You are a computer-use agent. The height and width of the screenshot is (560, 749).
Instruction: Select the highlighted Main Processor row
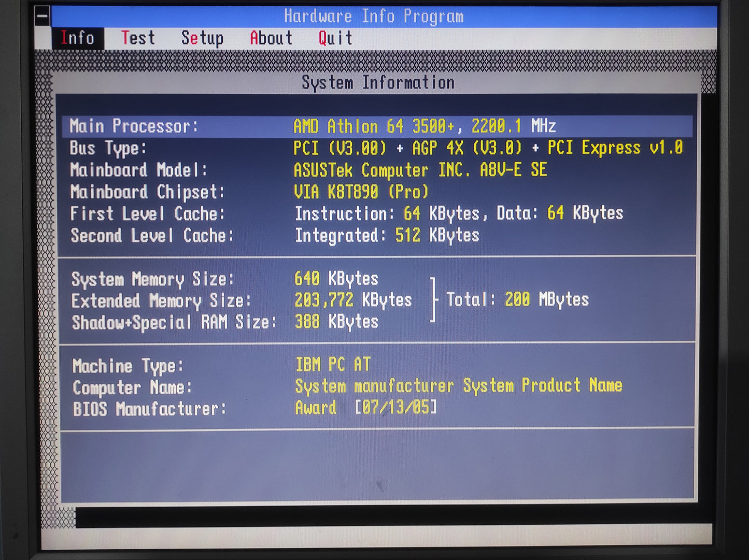point(377,126)
